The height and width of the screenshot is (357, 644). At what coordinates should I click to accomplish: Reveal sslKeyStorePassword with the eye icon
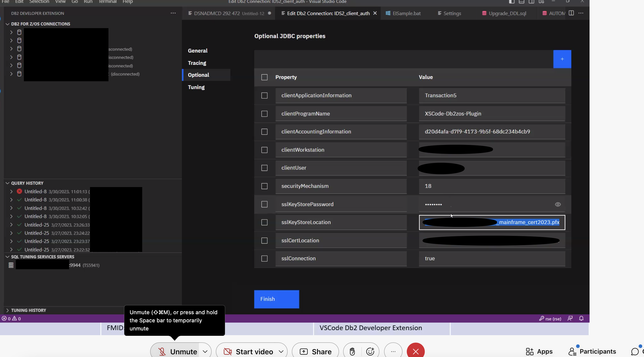pyautogui.click(x=558, y=204)
